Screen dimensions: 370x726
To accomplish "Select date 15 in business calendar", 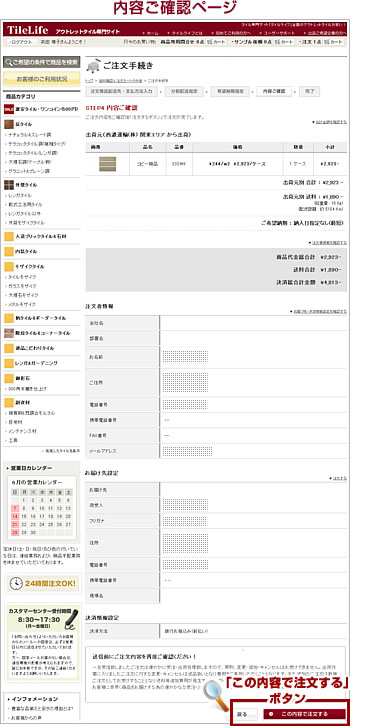I will click(x=24, y=516).
